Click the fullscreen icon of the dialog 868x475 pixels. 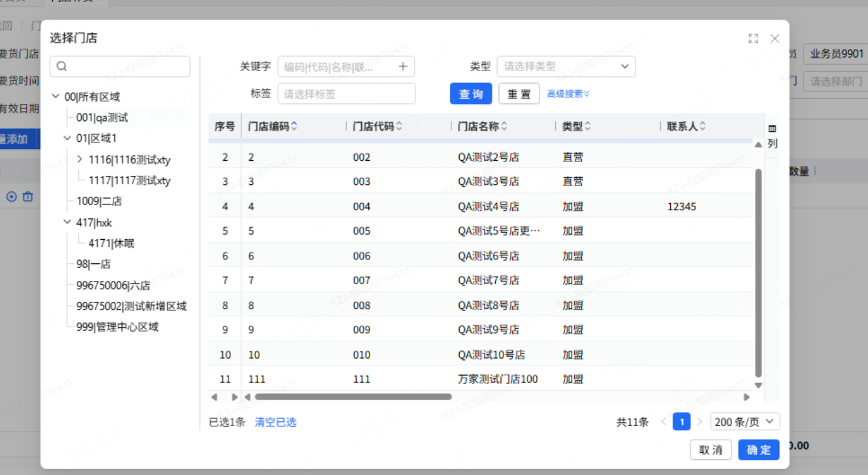753,39
